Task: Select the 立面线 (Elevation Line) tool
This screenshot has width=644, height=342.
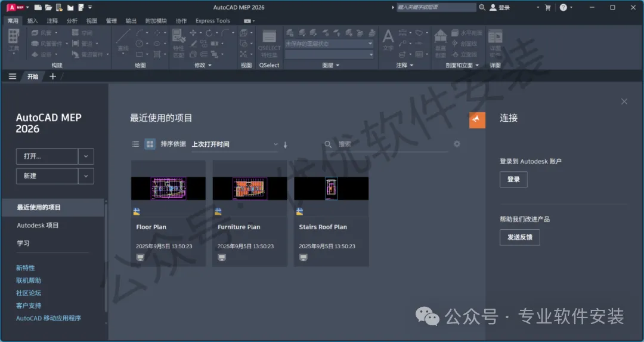Action: pyautogui.click(x=464, y=54)
